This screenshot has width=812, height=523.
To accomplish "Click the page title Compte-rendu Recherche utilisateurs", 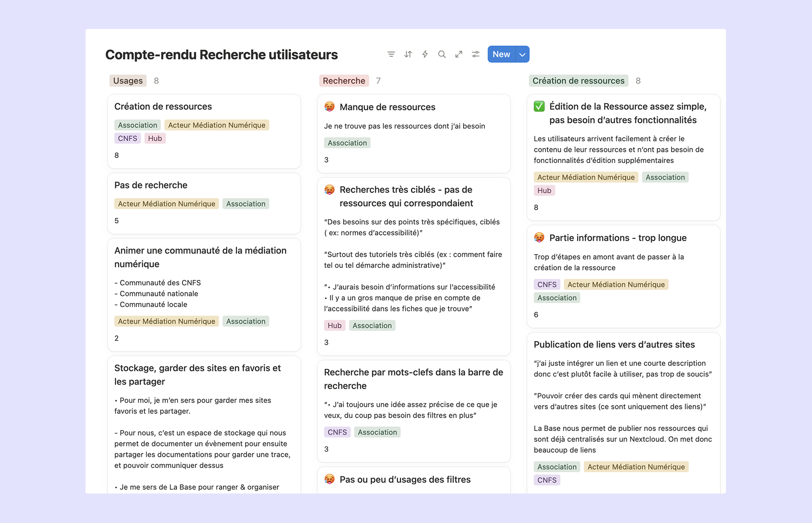I will click(221, 55).
